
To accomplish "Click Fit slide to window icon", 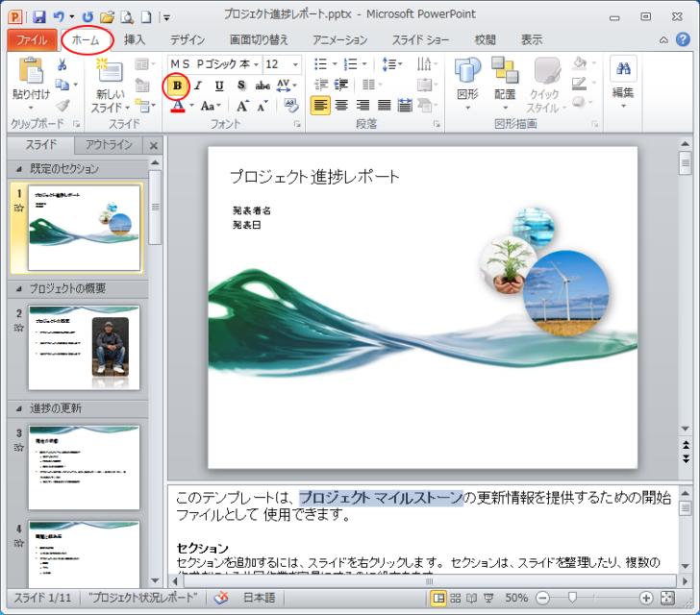I will [667, 598].
